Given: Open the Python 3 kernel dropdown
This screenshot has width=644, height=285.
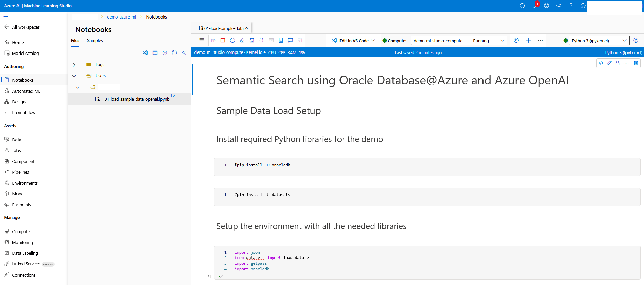Looking at the screenshot, I should [x=599, y=41].
